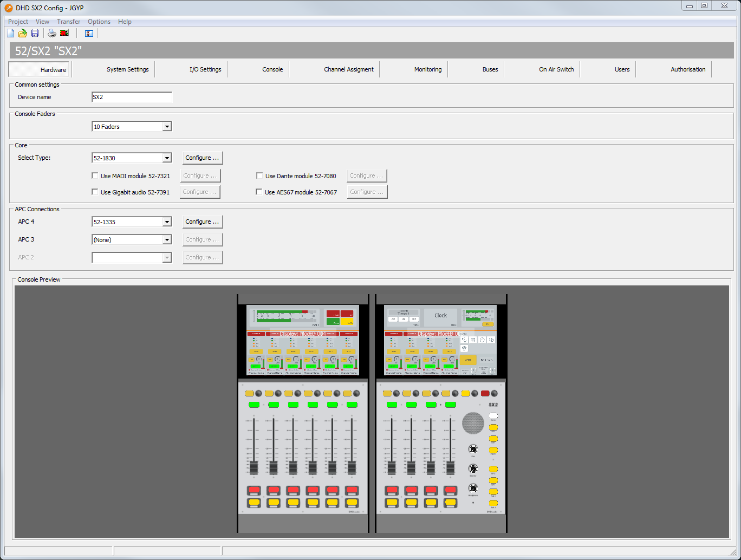Click Configure beside AES67 module option
Image resolution: width=741 pixels, height=560 pixels.
(x=367, y=192)
